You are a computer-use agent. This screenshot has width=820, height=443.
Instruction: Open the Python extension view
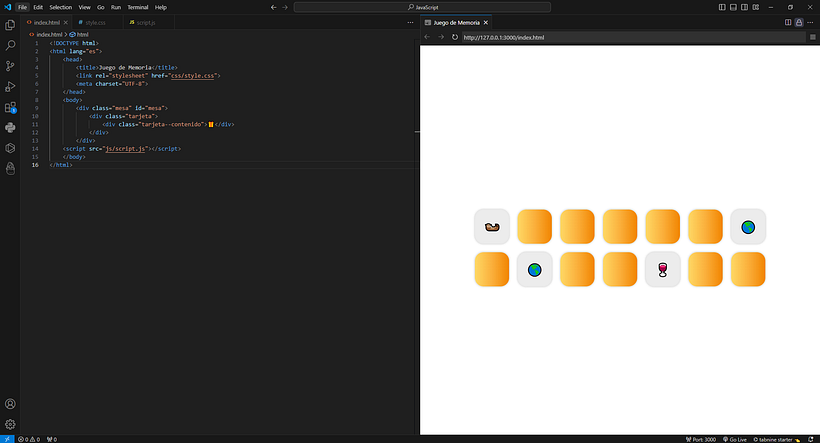10,128
